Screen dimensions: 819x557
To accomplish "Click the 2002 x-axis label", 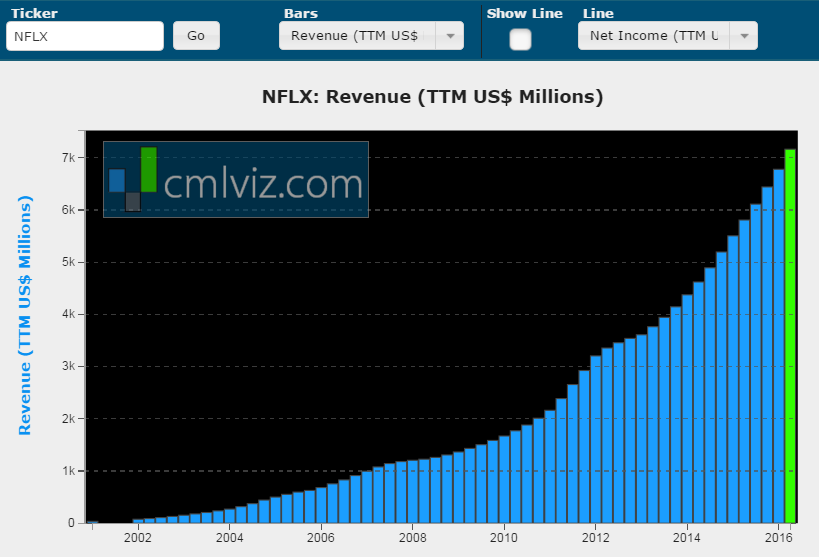I will tap(138, 538).
